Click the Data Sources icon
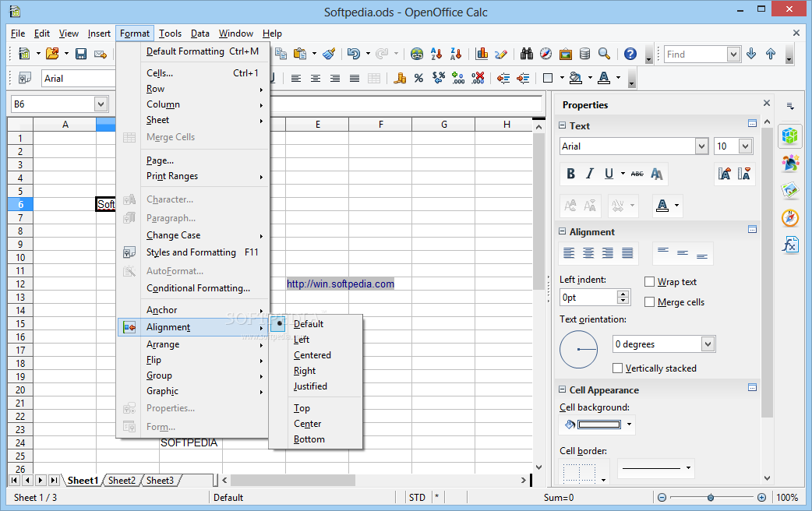 point(584,54)
